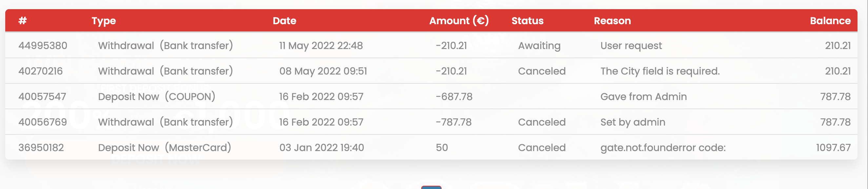The image size is (868, 189).
Task: Select transaction number 40270216
Action: (40, 71)
